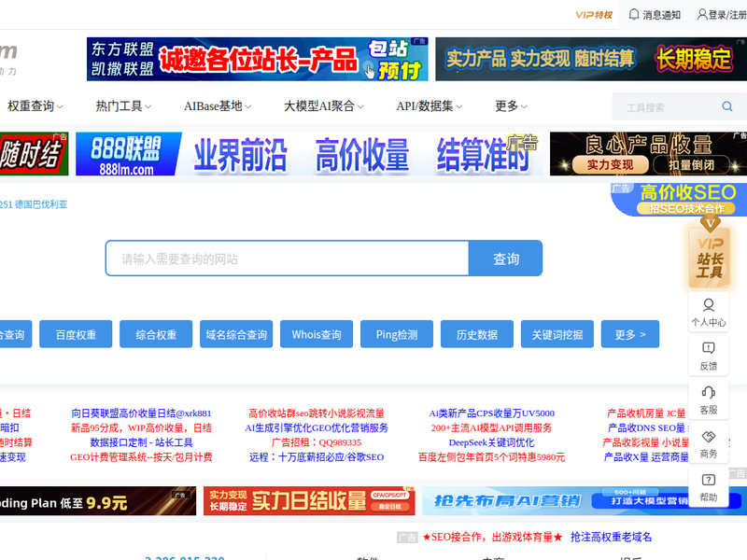Expand the 更多 navigation menu
Viewport: 747px width, 560px height.
[x=511, y=106]
